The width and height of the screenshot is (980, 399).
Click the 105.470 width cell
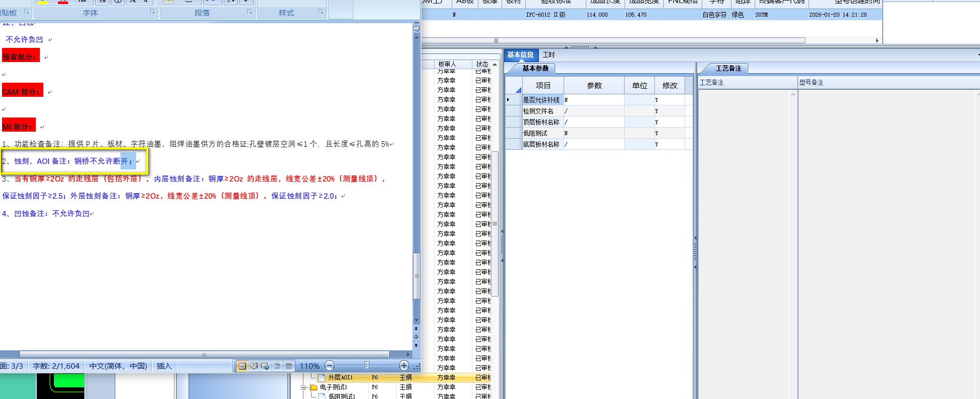click(636, 15)
